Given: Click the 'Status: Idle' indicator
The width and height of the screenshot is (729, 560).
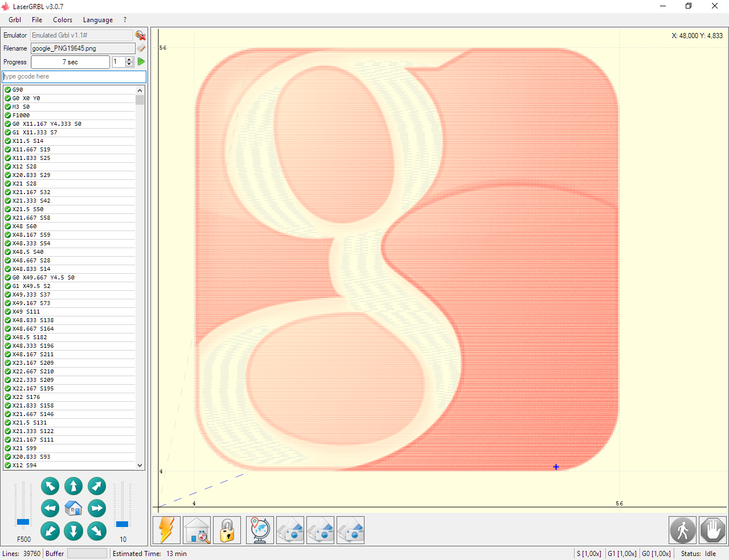Looking at the screenshot, I should click(x=698, y=554).
